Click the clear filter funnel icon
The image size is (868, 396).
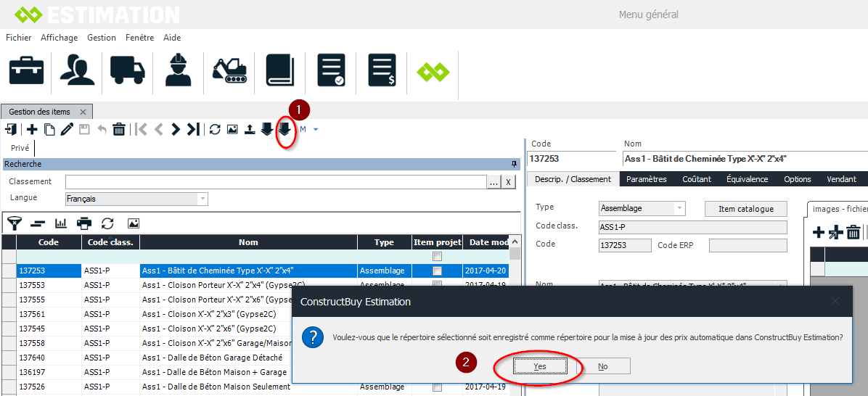14,223
